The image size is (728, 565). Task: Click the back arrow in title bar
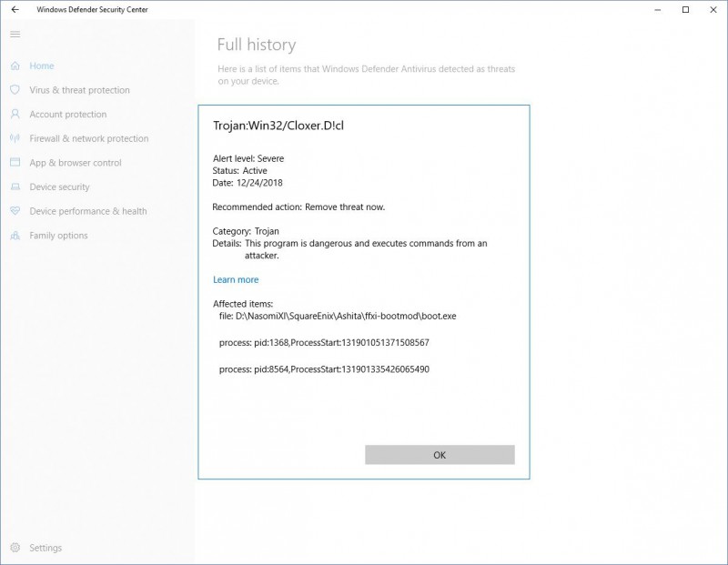point(15,9)
